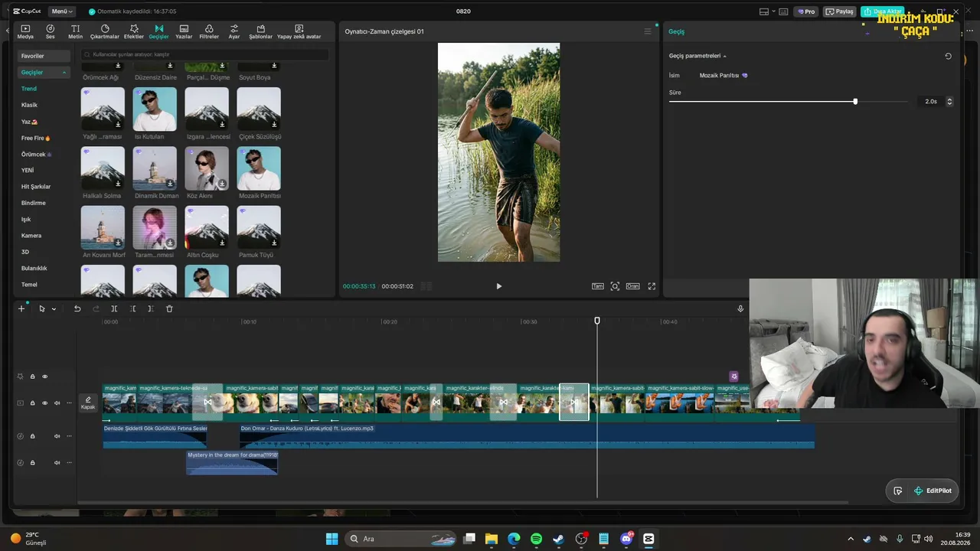Select the Kamera transitions category
This screenshot has height=551, width=980.
click(31, 236)
